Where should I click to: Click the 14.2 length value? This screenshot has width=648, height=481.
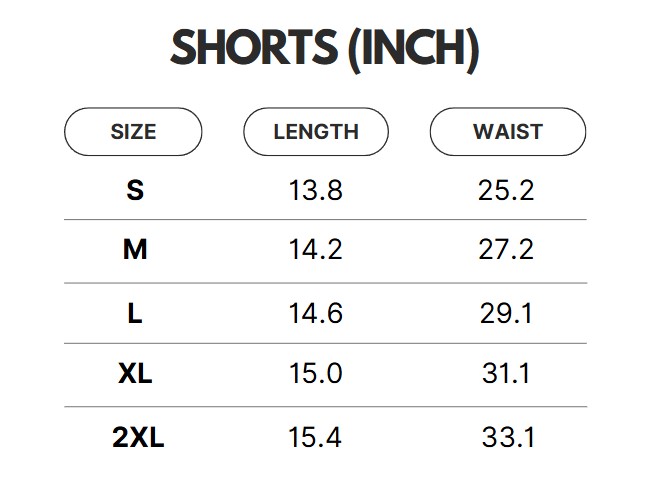[x=316, y=250]
